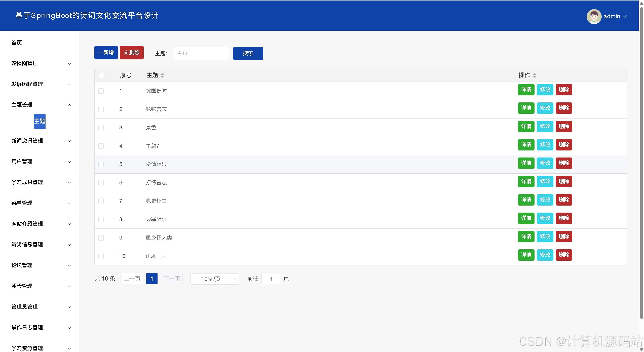644x352 pixels.
Task: Sort by the 操作 column arrows
Action: tap(535, 75)
